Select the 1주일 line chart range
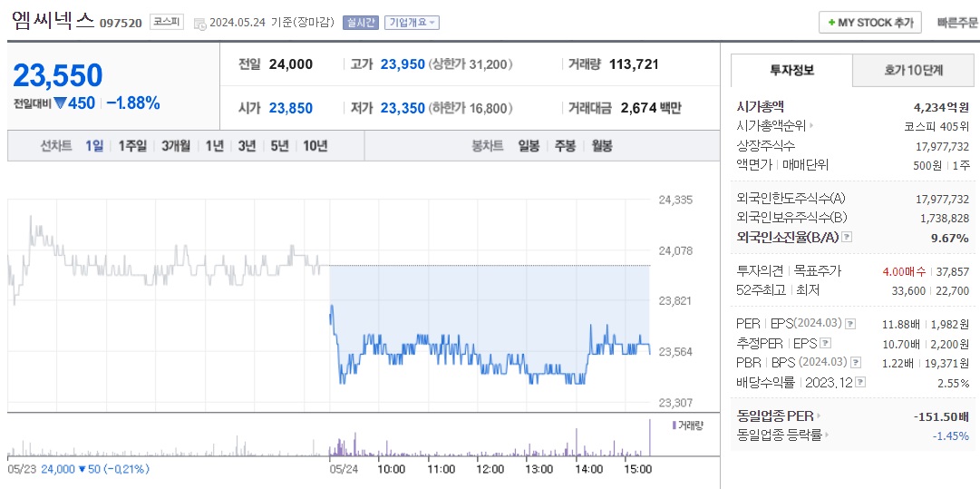 tap(131, 146)
